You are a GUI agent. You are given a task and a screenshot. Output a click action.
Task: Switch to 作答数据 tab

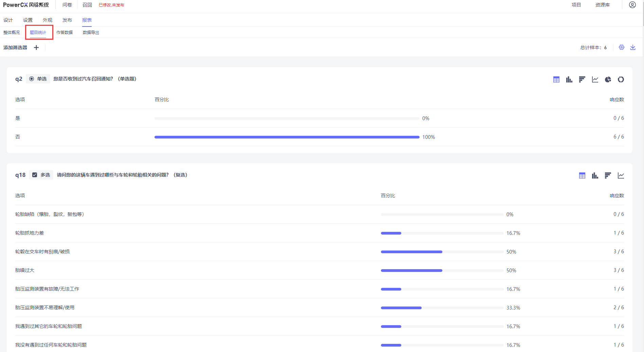point(65,33)
